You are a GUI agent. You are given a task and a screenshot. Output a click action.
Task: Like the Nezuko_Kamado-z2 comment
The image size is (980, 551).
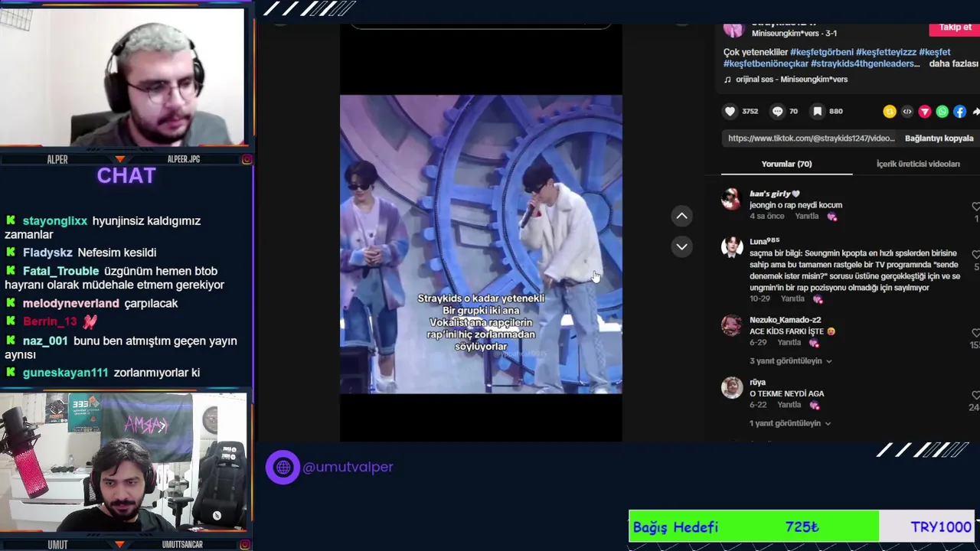pos(975,333)
